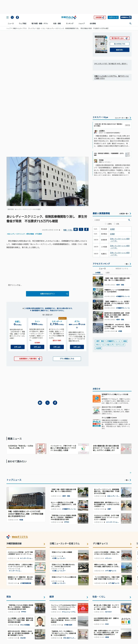Open the X (Twitter) icon in the header
The image size is (138, 644).
pyautogui.click(x=12, y=17)
